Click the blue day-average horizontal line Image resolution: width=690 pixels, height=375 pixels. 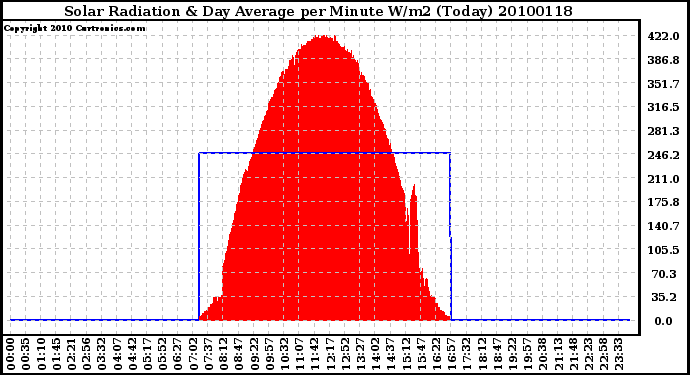[324, 153]
